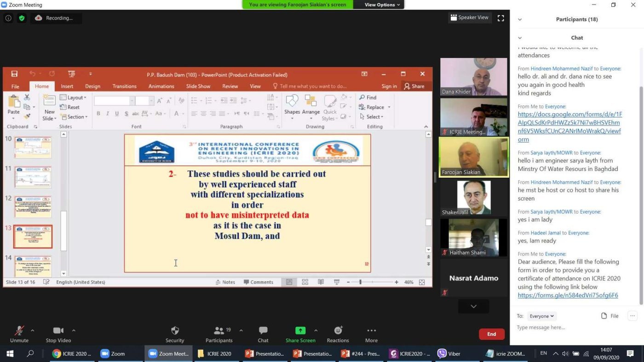Click the green Share Screen icon
The image size is (644, 362).
(x=300, y=330)
